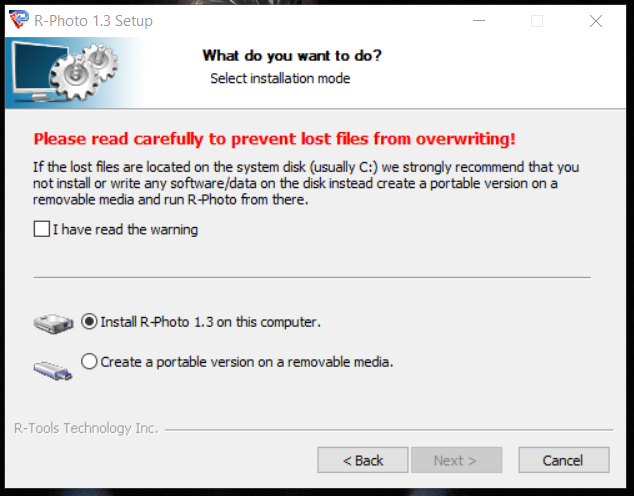This screenshot has height=496, width=634.
Task: Click the monitor with gears setup image
Action: [65, 72]
